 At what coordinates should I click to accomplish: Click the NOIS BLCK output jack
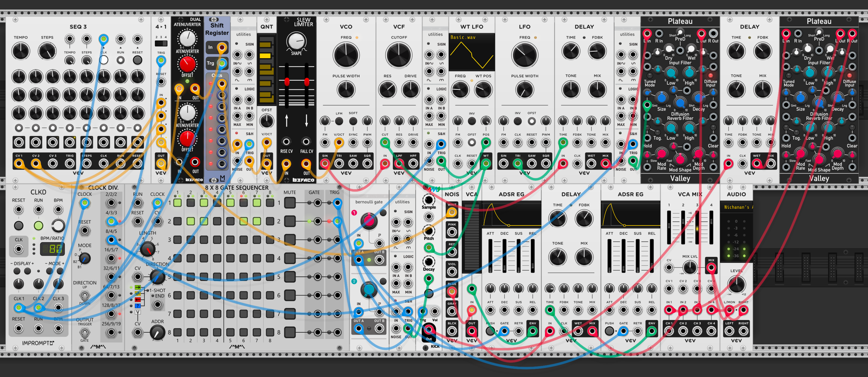pyautogui.click(x=452, y=331)
